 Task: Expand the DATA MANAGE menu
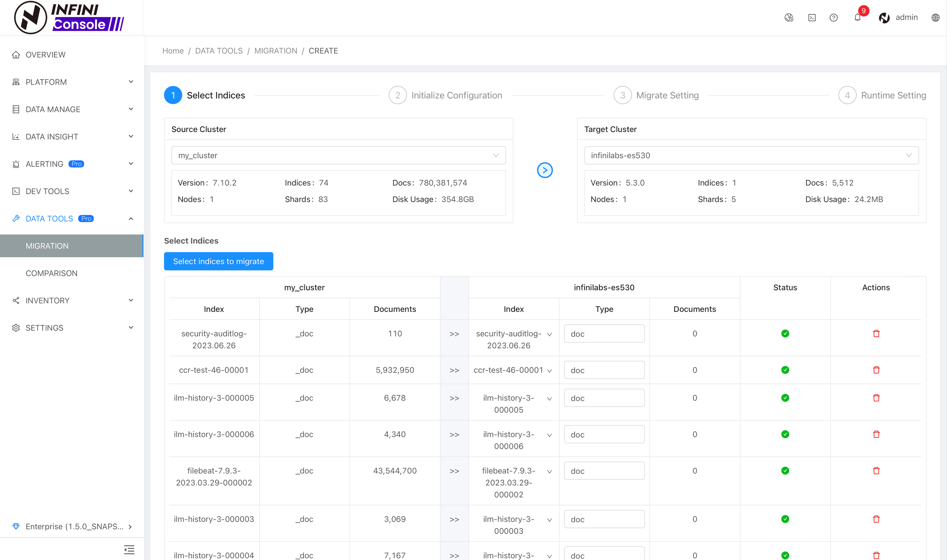tap(72, 110)
